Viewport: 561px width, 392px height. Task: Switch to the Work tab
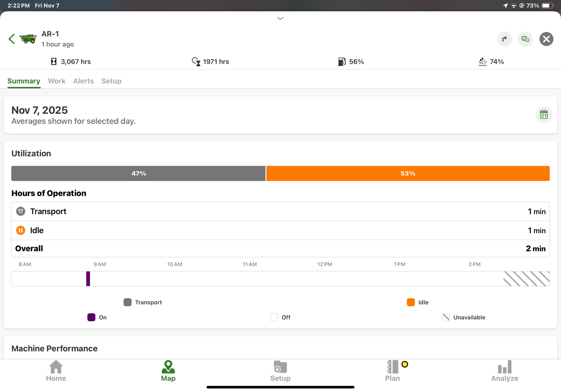point(56,81)
